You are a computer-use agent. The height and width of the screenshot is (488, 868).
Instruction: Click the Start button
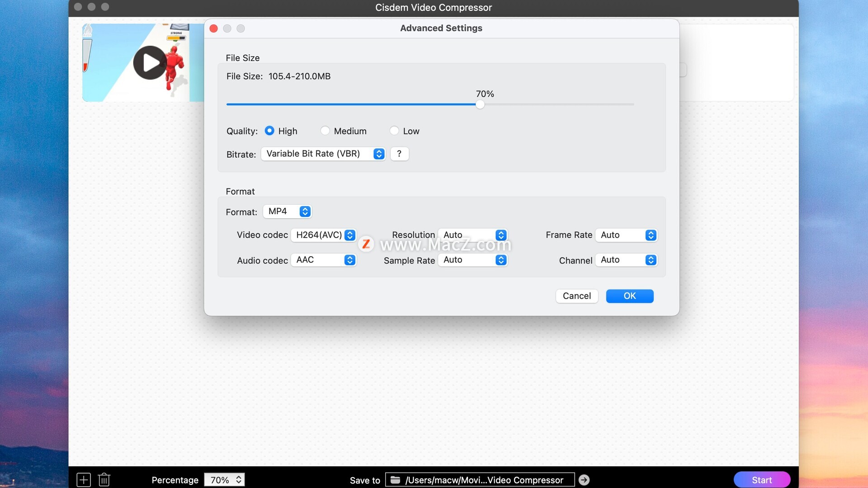(x=762, y=480)
